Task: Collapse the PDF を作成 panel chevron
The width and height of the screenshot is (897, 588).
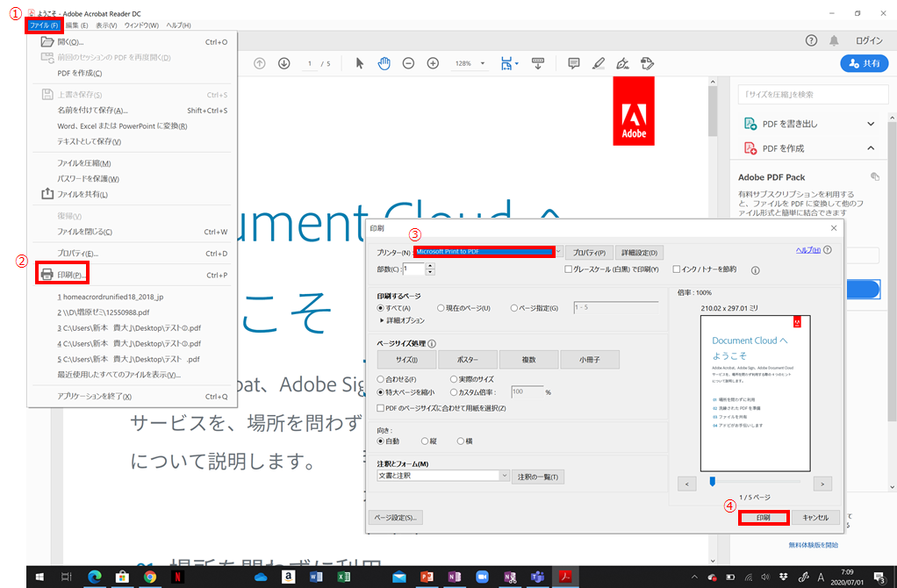Action: pos(871,148)
